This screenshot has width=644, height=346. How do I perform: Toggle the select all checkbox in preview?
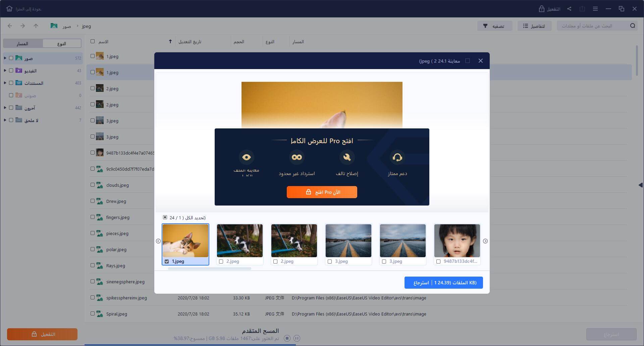point(165,218)
